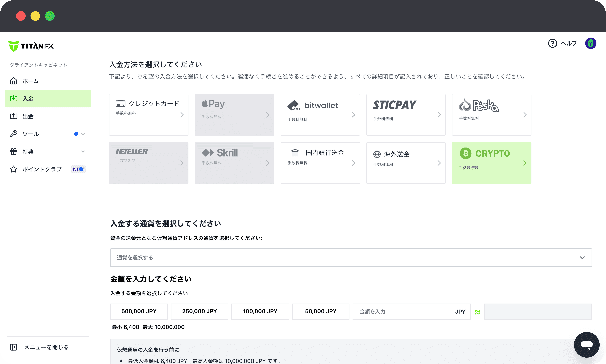Select the bitwallet deposit method
The image size is (606, 364).
[320, 115]
